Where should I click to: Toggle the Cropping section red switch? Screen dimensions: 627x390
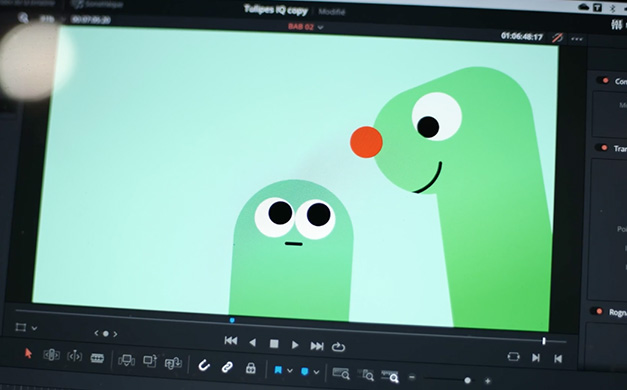597,311
